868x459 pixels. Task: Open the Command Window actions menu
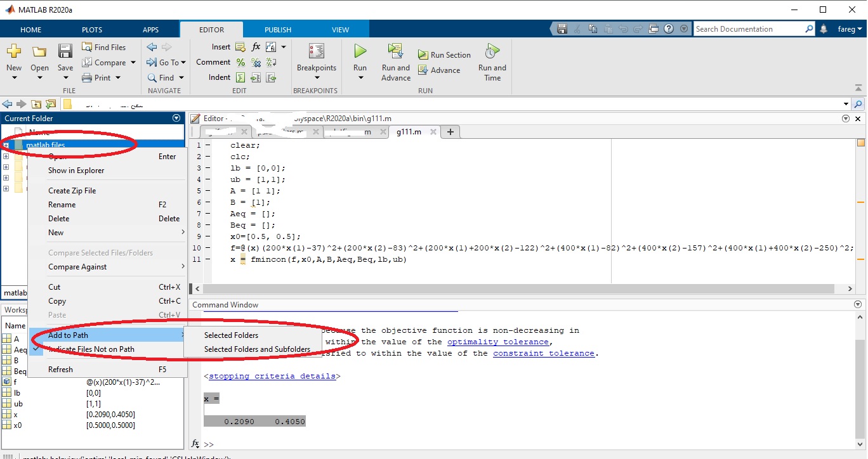858,304
